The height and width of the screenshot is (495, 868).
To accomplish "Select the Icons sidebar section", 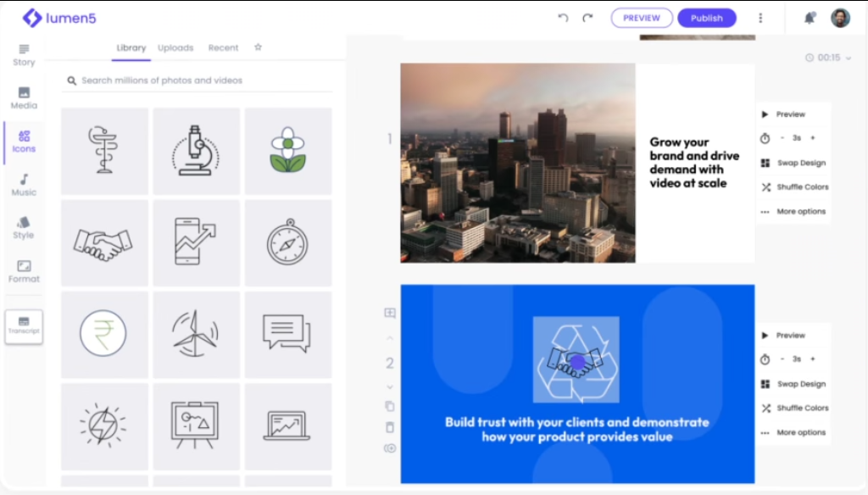I will click(x=24, y=142).
